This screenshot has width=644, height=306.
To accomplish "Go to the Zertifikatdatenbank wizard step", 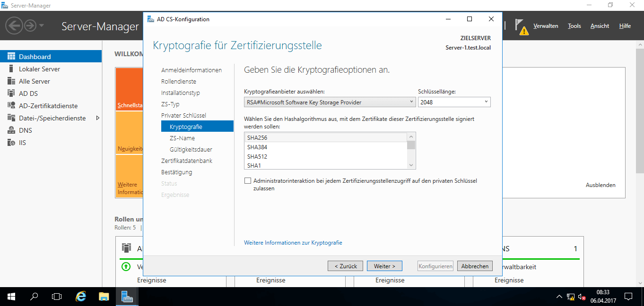I will pyautogui.click(x=187, y=161).
